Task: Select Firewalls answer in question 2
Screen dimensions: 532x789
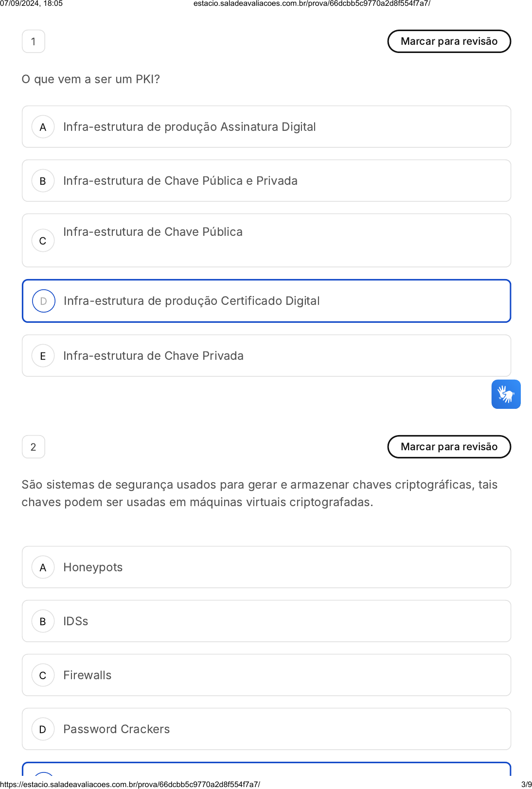Action: 88,675
